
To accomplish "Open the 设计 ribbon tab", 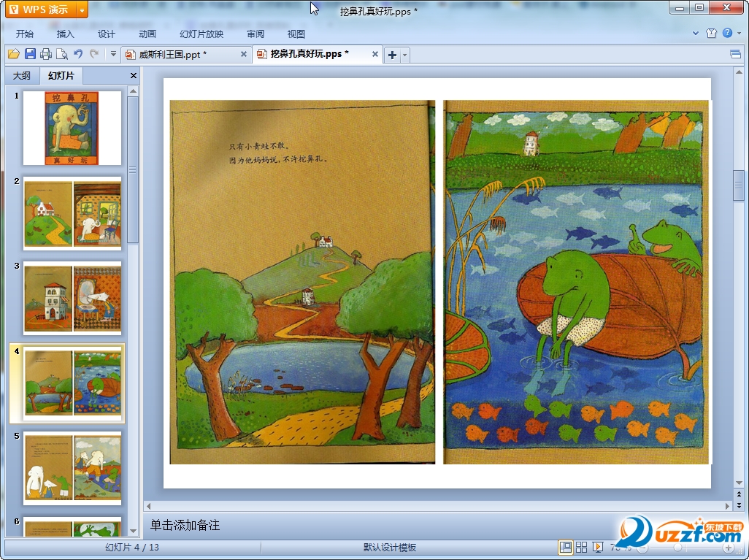I will (x=107, y=34).
